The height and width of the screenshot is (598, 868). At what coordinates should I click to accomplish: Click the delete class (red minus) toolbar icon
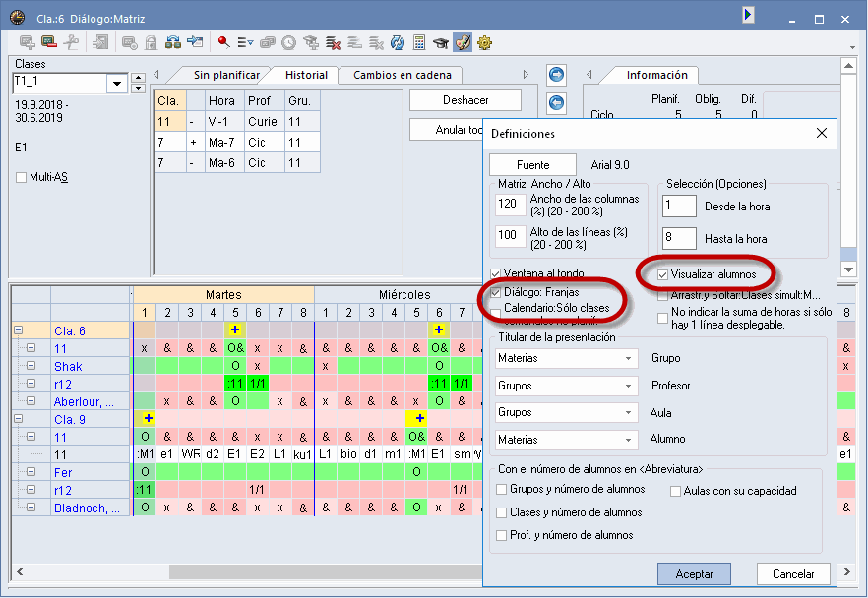49,42
